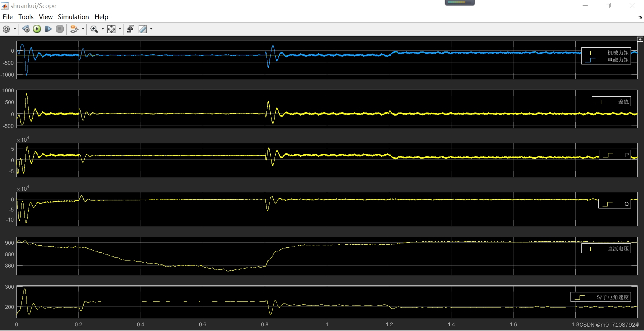Stop the simulation
The image size is (644, 331).
[60, 29]
